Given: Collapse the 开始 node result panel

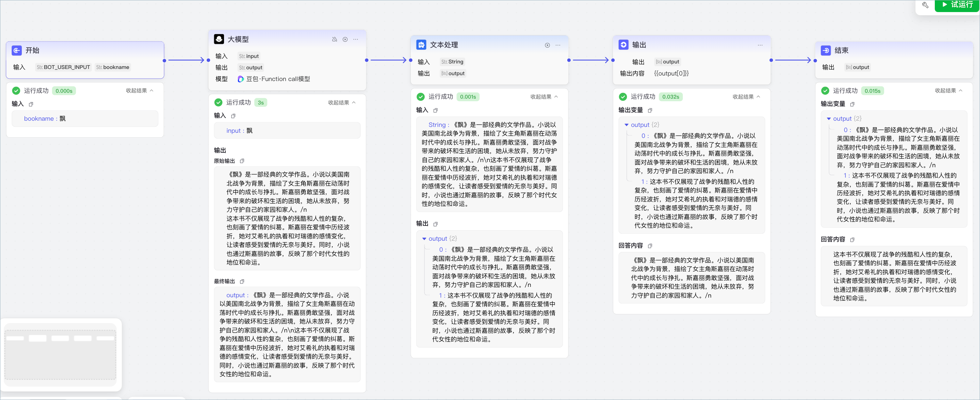Looking at the screenshot, I should tap(140, 90).
